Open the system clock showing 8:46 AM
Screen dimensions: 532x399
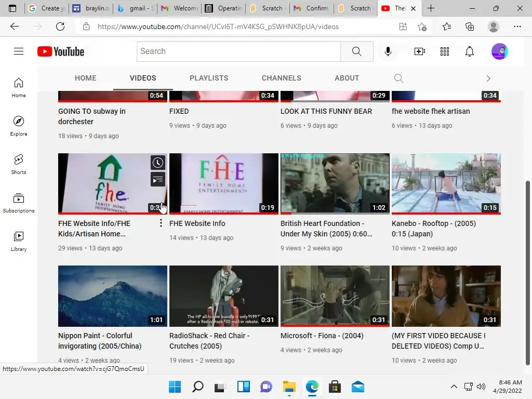pos(508,387)
